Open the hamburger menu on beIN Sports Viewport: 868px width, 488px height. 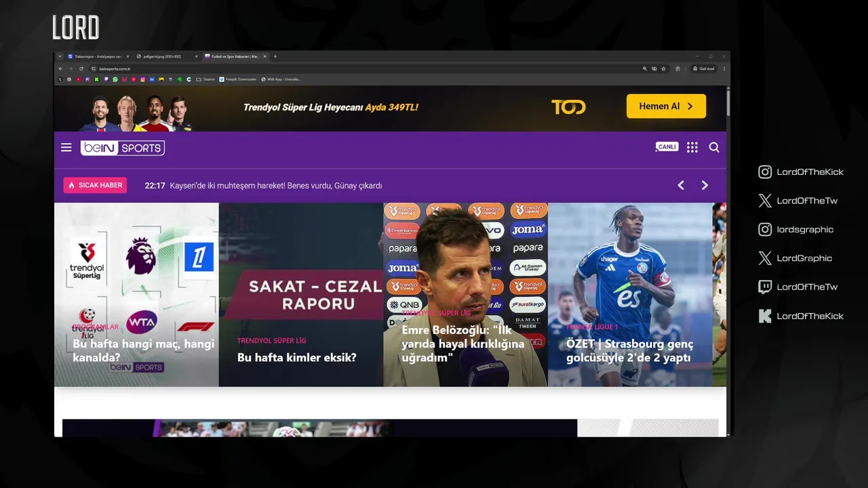tap(66, 147)
